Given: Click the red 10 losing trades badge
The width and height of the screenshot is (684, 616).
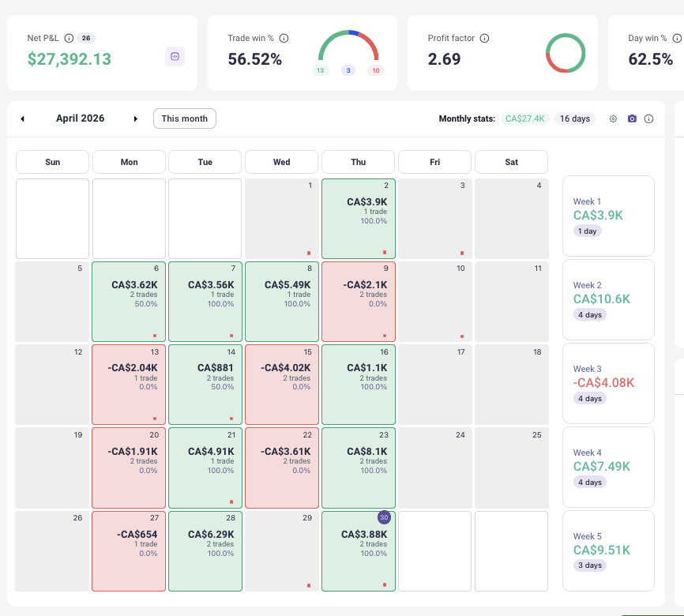Looking at the screenshot, I should (376, 70).
